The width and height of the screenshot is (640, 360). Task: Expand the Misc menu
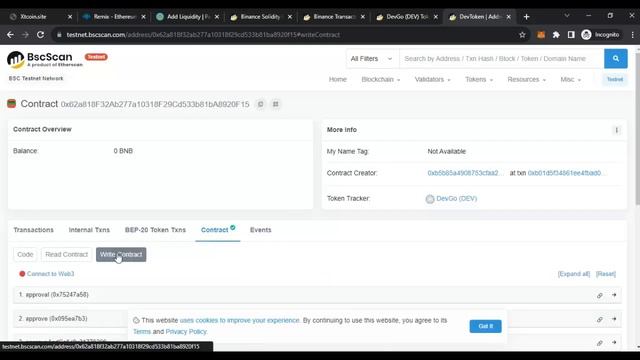point(571,80)
